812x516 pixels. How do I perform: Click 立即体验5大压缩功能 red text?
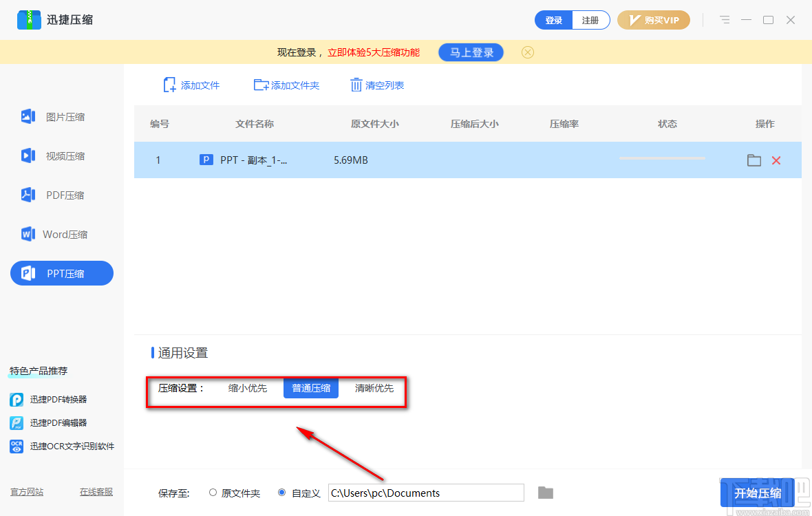[x=374, y=52]
